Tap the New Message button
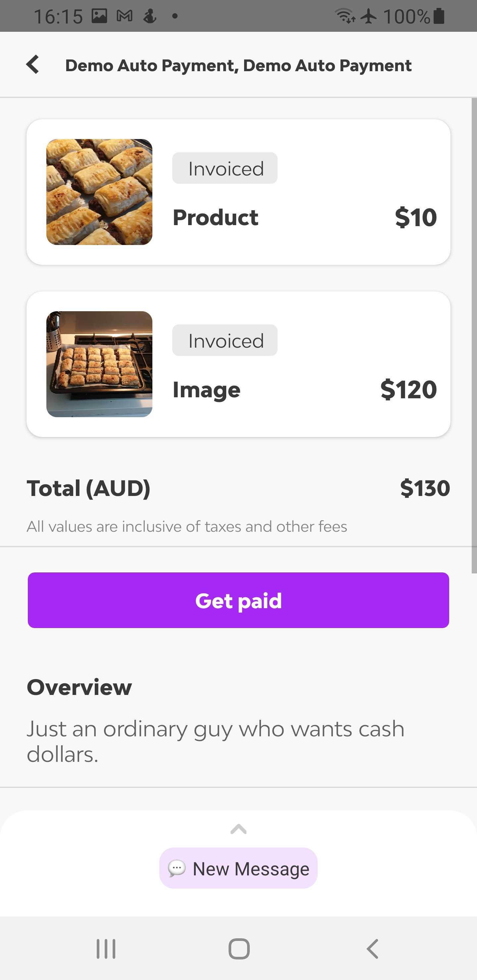The height and width of the screenshot is (980, 477). point(238,868)
